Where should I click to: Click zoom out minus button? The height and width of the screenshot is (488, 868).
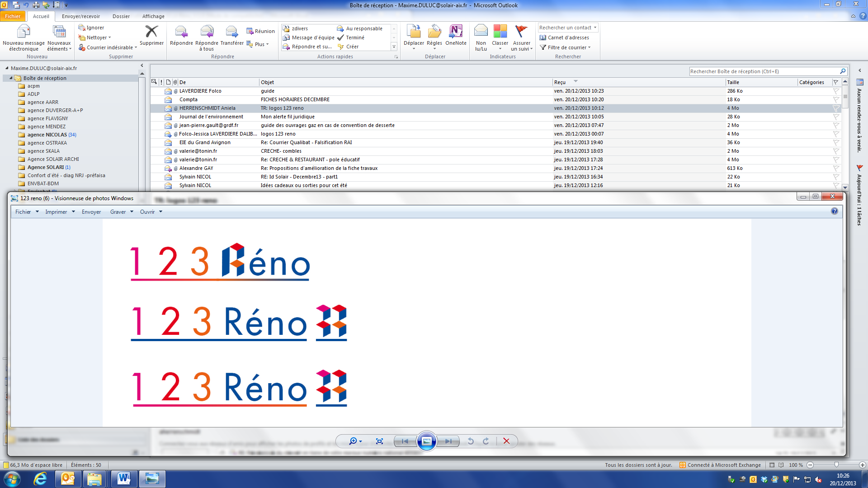[810, 465]
